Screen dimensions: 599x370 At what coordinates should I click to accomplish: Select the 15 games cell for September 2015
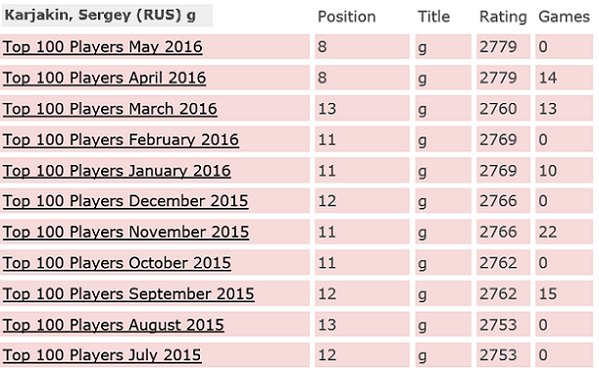click(564, 294)
